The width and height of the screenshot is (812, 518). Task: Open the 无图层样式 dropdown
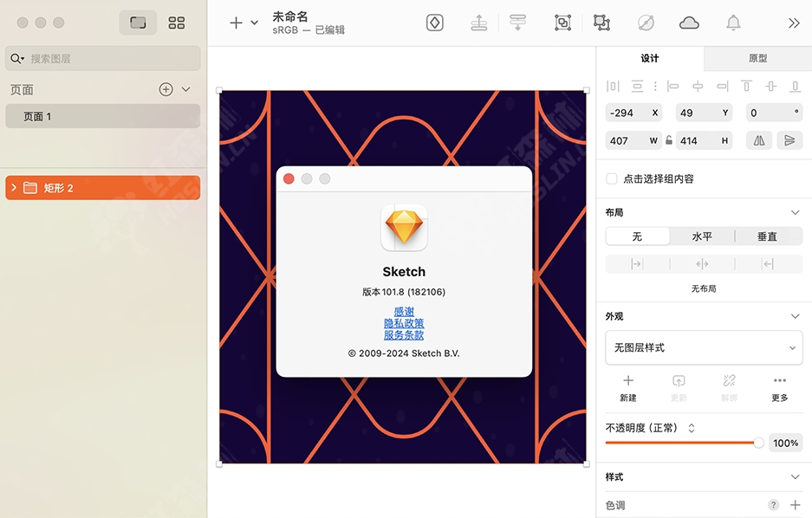[x=704, y=347]
